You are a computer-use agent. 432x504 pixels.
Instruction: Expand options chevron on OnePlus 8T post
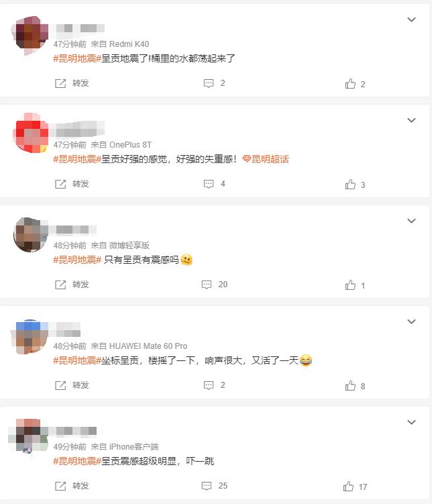coord(411,120)
